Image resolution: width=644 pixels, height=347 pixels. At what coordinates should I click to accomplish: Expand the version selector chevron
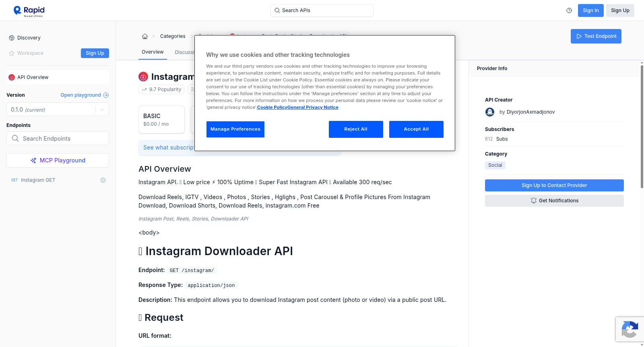(x=102, y=110)
